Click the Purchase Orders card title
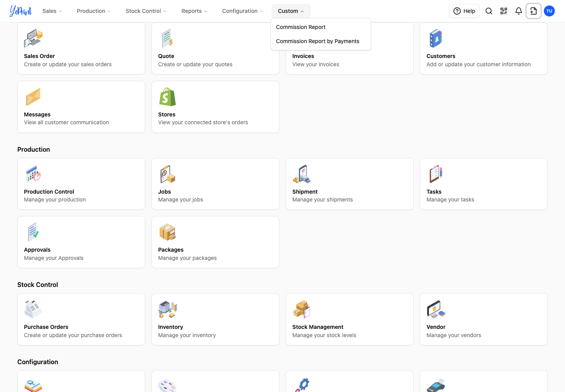 46,327
